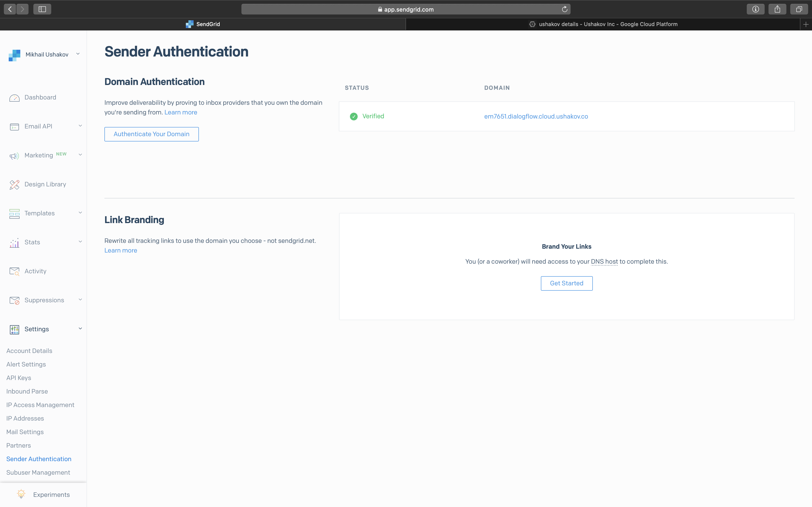Open Mail Settings in sidebar
812x507 pixels.
[25, 432]
